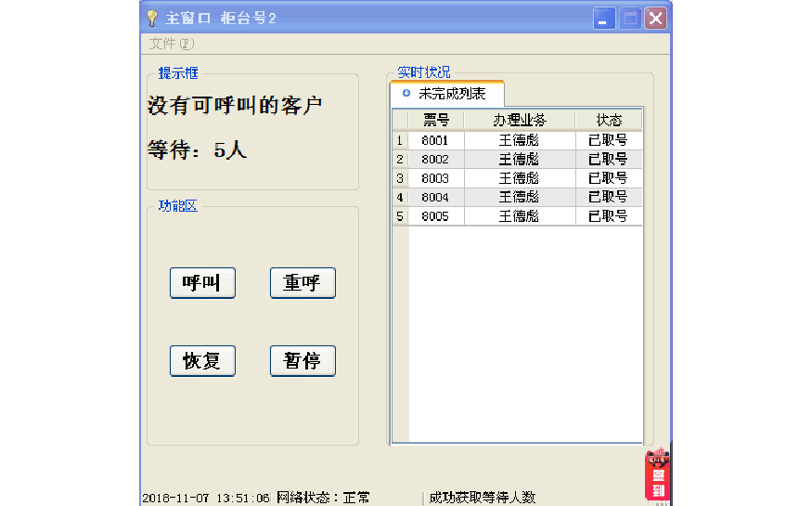
Task: Click the 等待：5人 waiting count
Action: click(x=198, y=150)
